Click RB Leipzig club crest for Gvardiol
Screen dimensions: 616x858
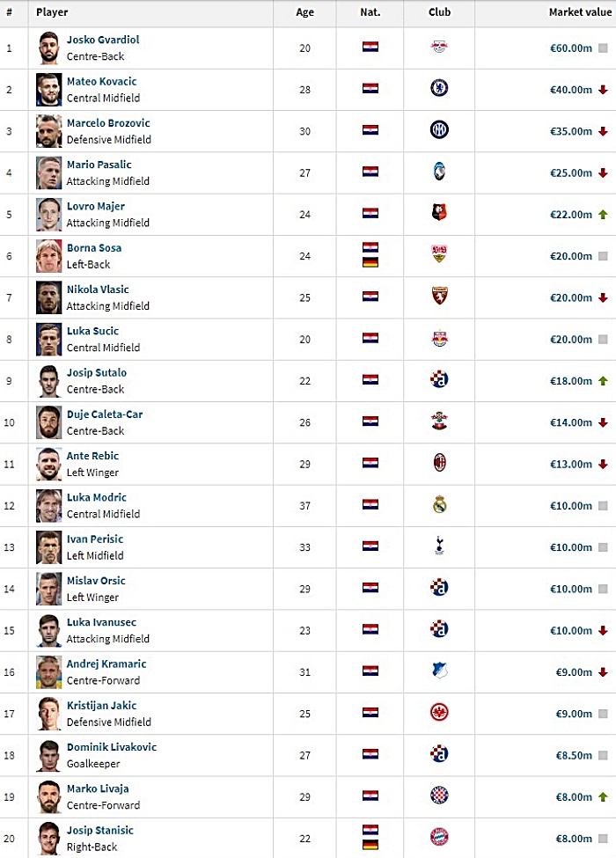439,47
